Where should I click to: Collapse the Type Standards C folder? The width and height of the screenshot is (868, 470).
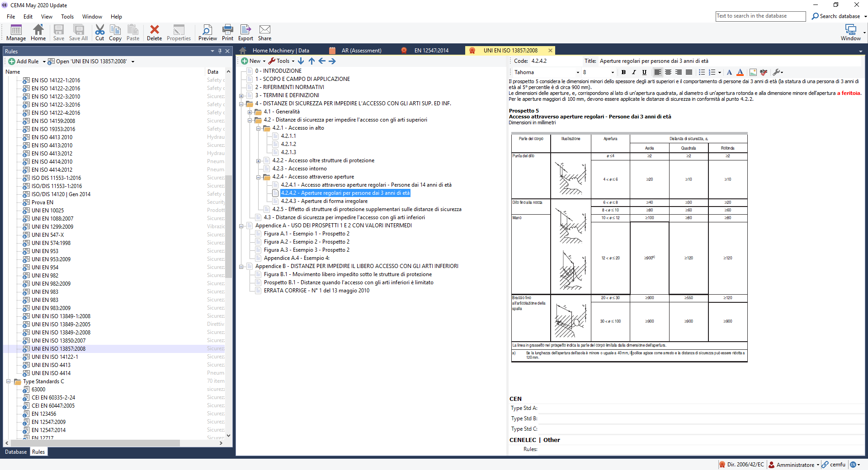[x=9, y=381]
